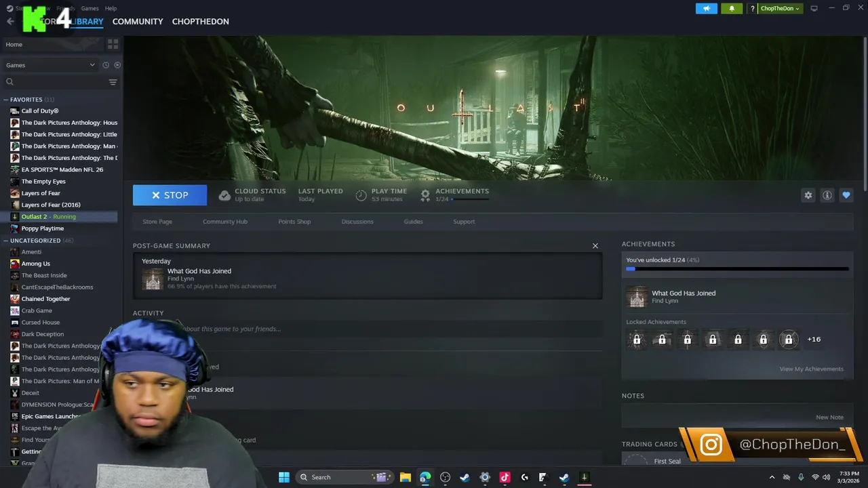Click the play time clock icon

click(x=361, y=195)
